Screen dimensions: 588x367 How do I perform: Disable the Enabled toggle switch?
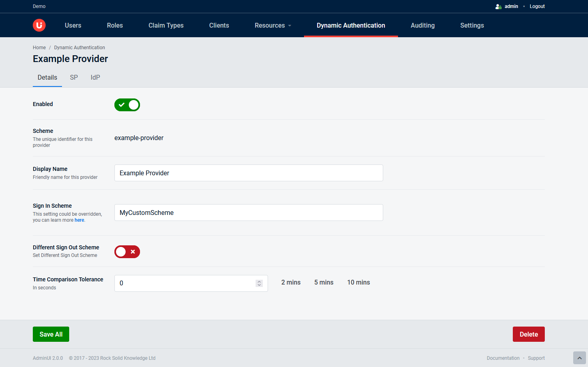click(x=127, y=104)
